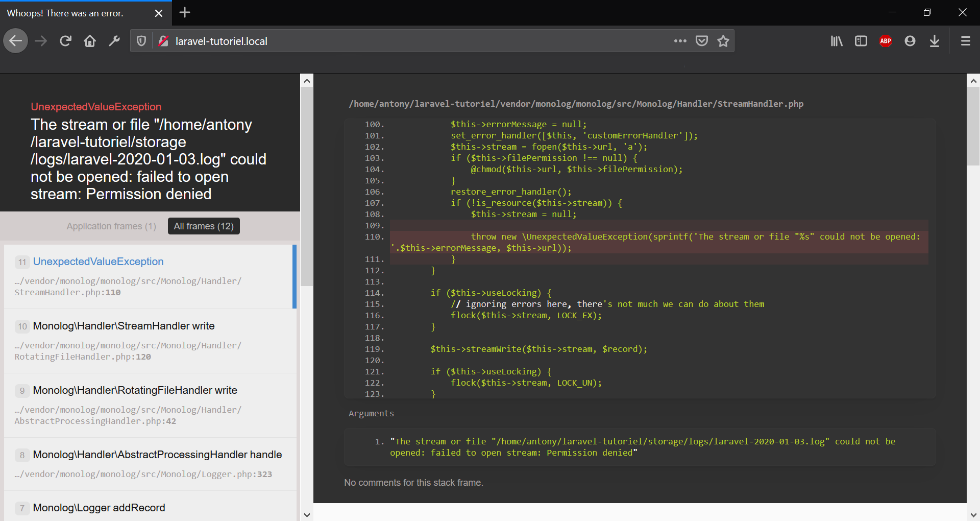This screenshot has width=980, height=521.
Task: Open the developer tools wrench icon
Action: [x=114, y=41]
